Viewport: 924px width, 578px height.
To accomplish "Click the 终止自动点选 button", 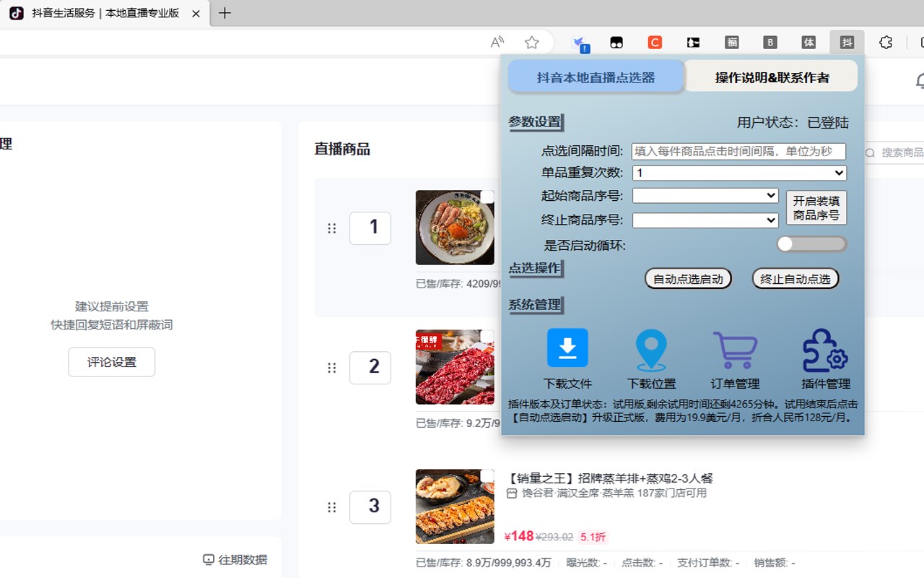I will coord(795,278).
